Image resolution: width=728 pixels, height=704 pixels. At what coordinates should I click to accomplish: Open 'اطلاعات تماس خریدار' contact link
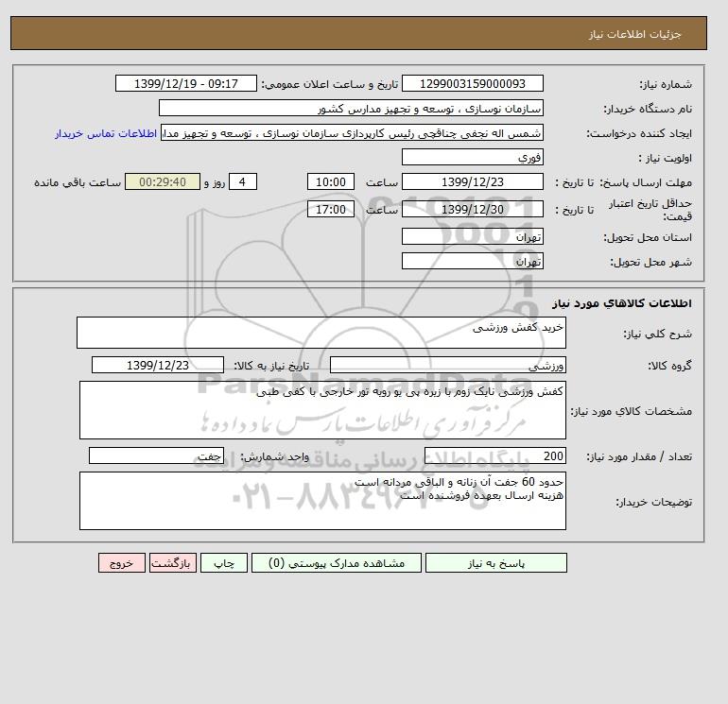click(106, 133)
